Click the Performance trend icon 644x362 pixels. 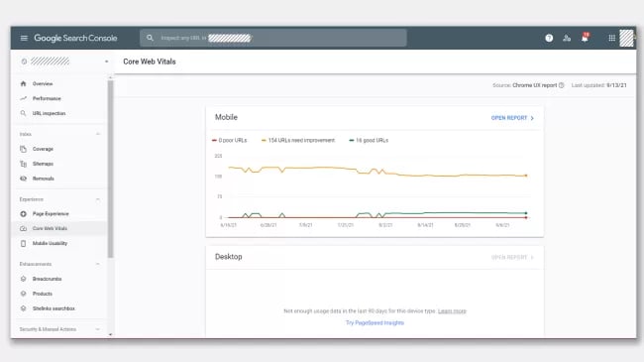24,98
